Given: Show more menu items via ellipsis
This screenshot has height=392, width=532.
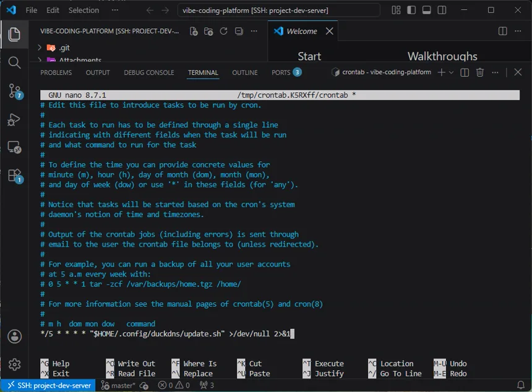Looking at the screenshot, I should point(115,10).
